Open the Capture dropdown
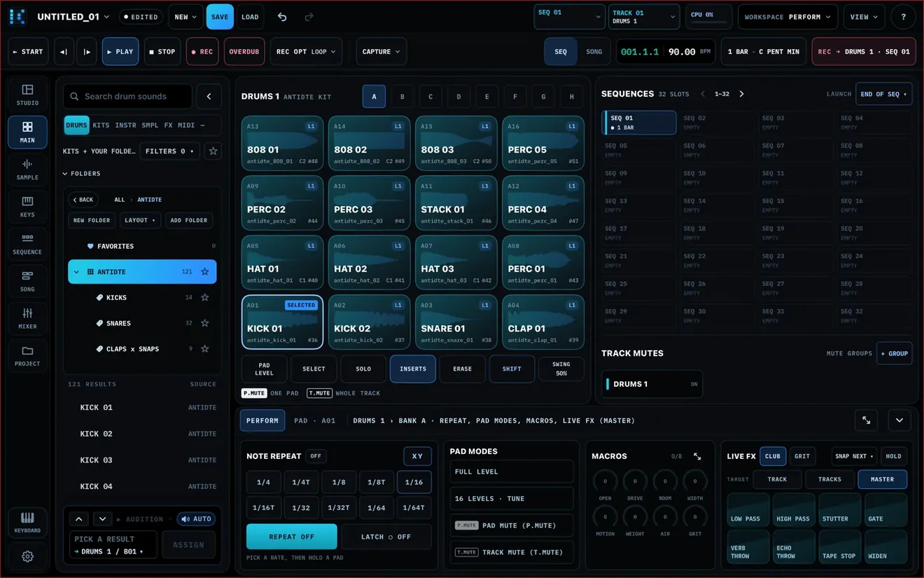Viewport: 924px width, 578px height. pos(381,52)
